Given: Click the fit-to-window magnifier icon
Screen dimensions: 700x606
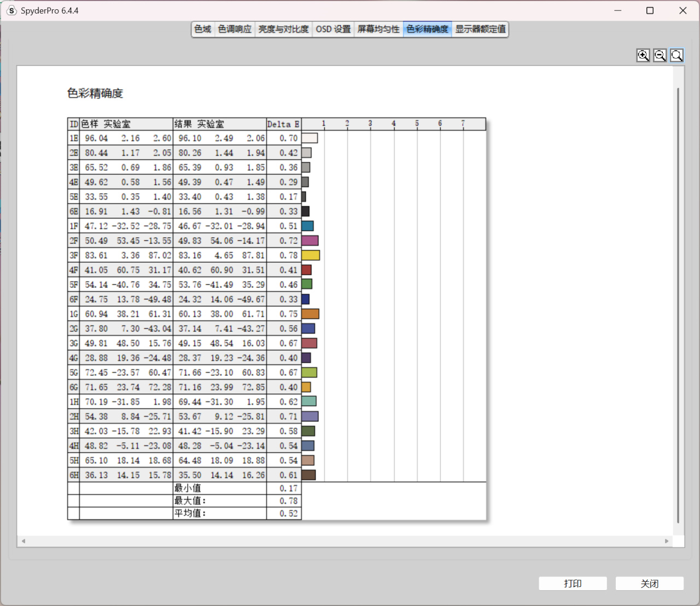Looking at the screenshot, I should 677,55.
